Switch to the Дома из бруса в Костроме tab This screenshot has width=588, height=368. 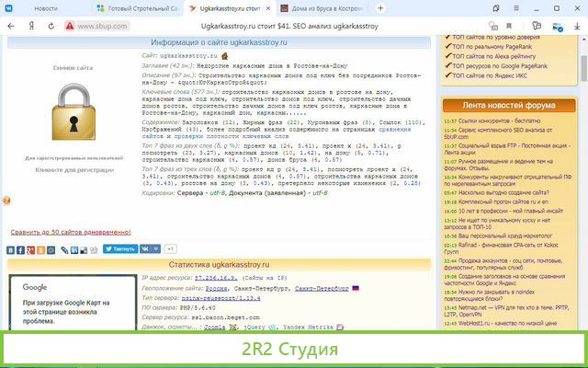322,8
